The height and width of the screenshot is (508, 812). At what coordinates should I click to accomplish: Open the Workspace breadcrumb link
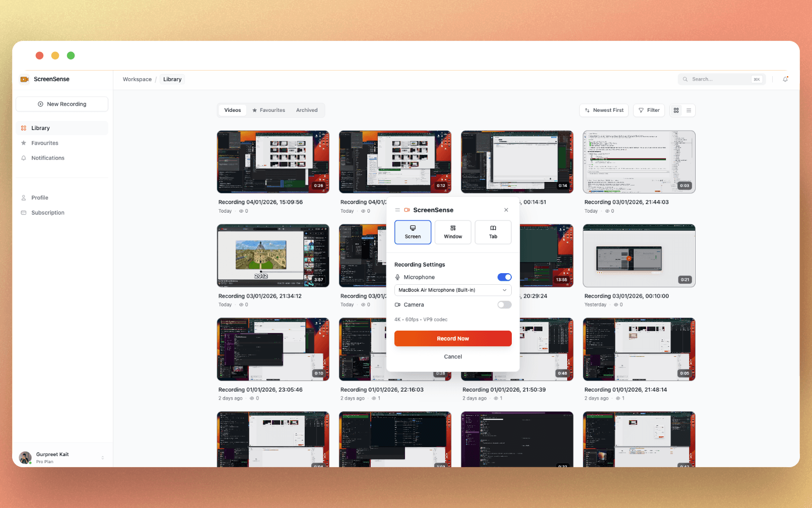(137, 79)
